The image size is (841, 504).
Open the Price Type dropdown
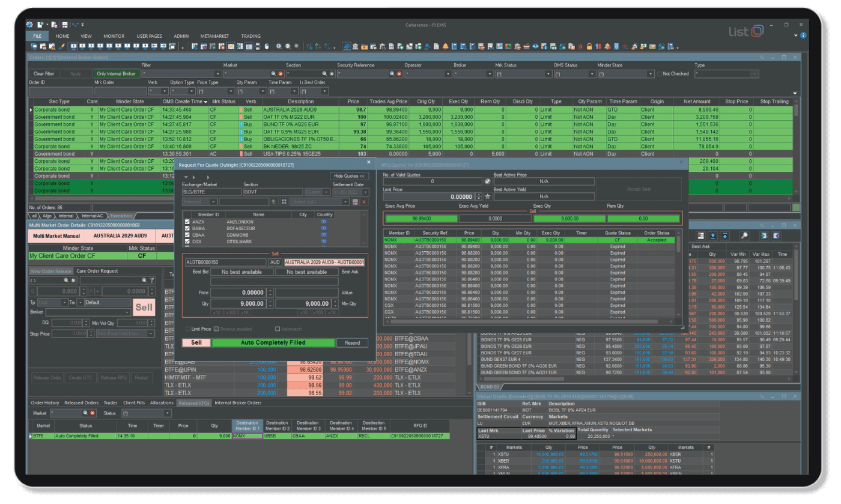click(x=231, y=91)
